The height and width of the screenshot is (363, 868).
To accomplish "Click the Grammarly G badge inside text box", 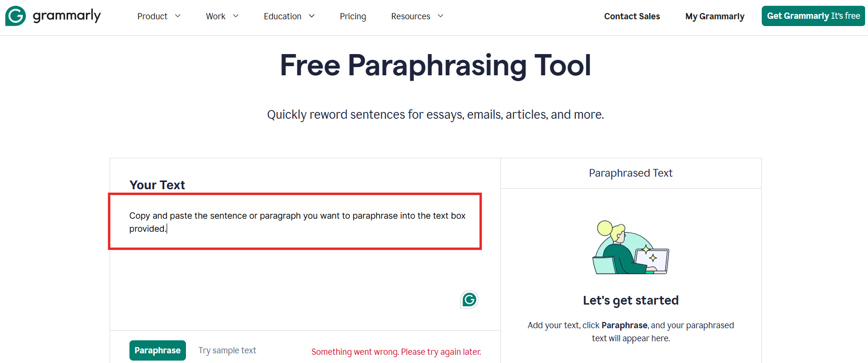I will point(469,300).
